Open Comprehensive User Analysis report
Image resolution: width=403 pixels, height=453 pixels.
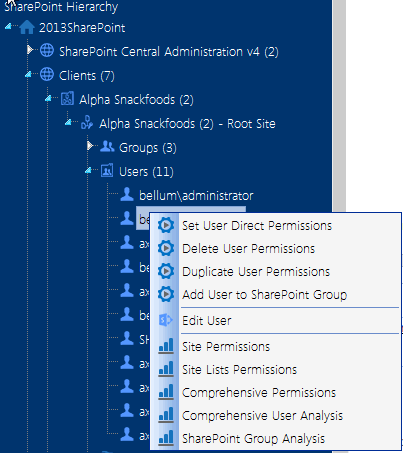pyautogui.click(x=276, y=415)
